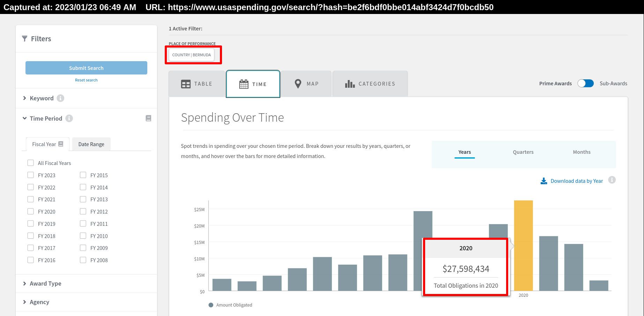Check the FY 2016 checkbox
This screenshot has width=644, height=316.
(31, 260)
